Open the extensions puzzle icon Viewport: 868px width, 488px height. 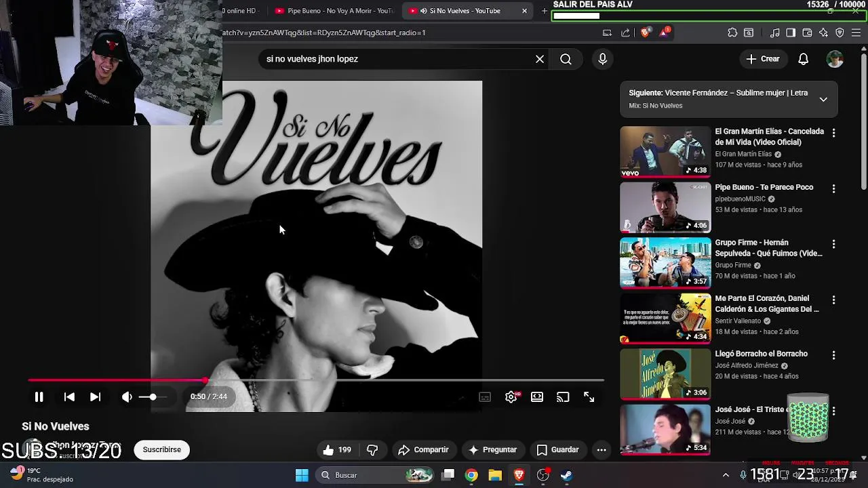click(732, 33)
